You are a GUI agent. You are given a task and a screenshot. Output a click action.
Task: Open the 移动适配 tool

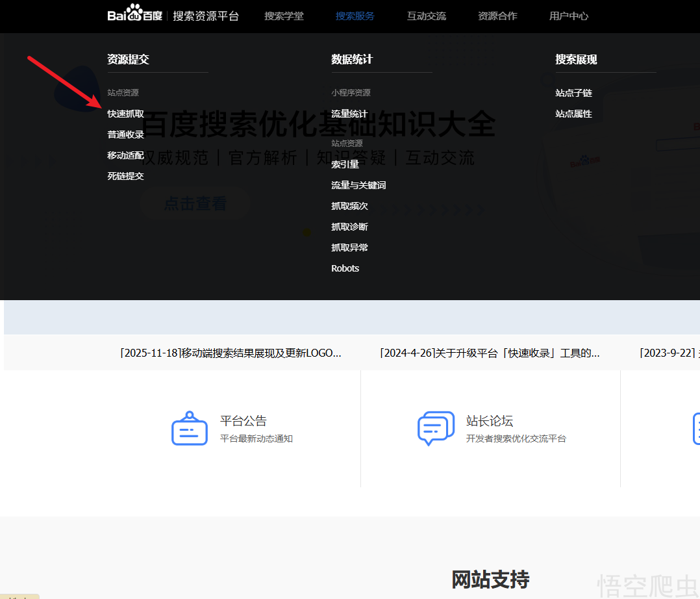point(125,155)
